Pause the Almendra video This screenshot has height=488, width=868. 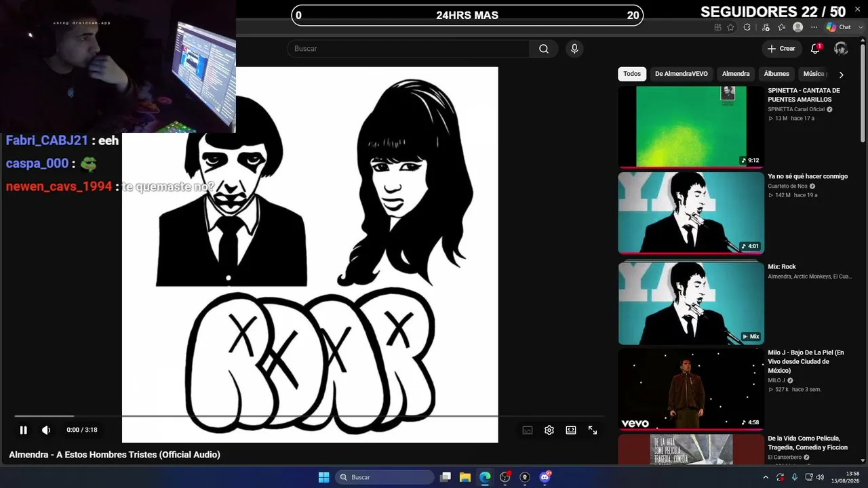point(23,430)
